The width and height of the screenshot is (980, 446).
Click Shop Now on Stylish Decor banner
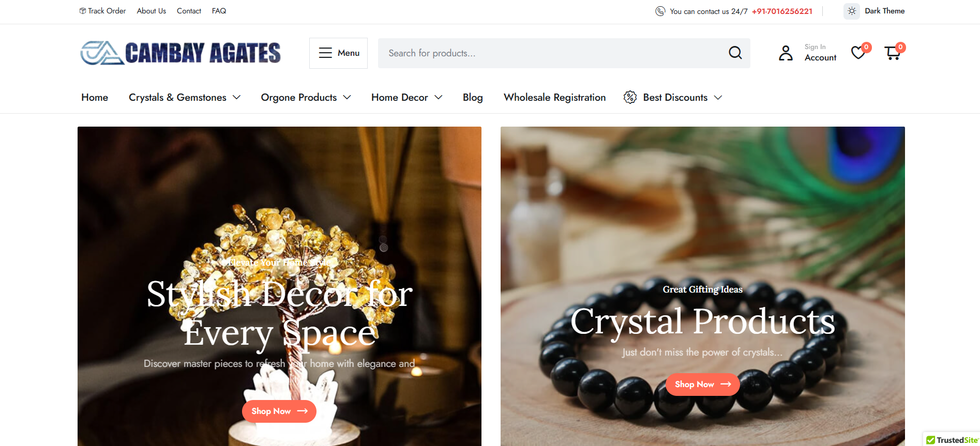[x=279, y=411]
